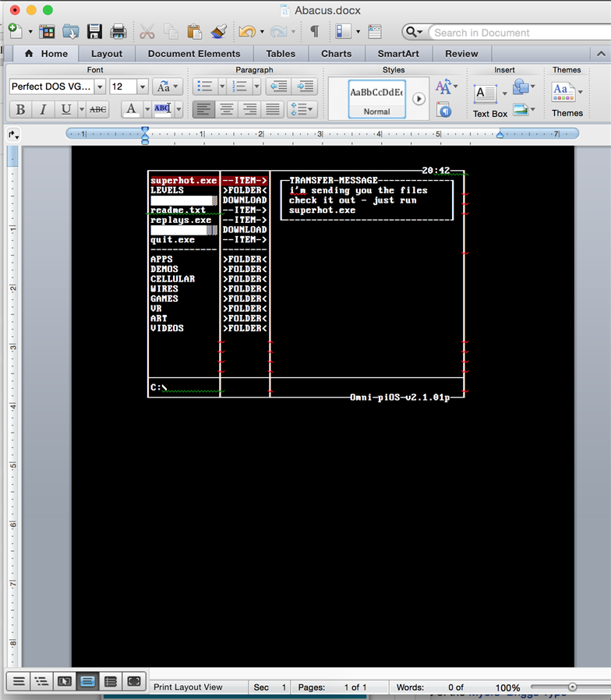Expand the Themes dropdown arrow

(x=580, y=92)
